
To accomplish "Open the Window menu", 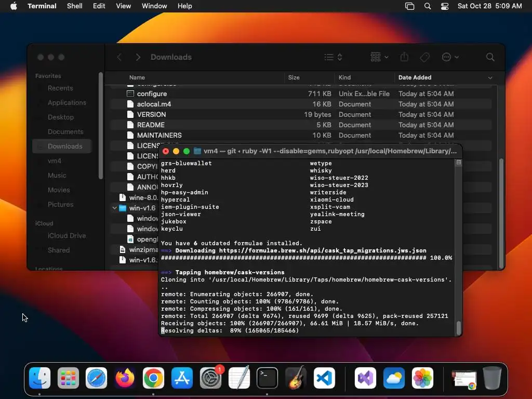I will [x=154, y=6].
